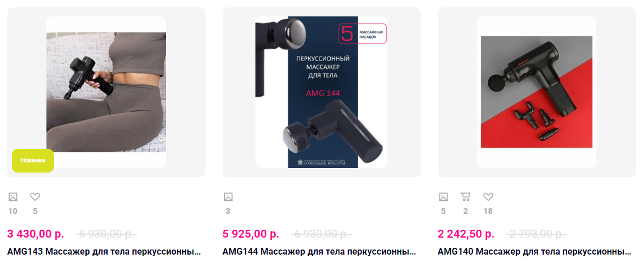Screen dimensions: 644x271
Task: Click the favorites count 18 under AMG140
Action: [488, 212]
